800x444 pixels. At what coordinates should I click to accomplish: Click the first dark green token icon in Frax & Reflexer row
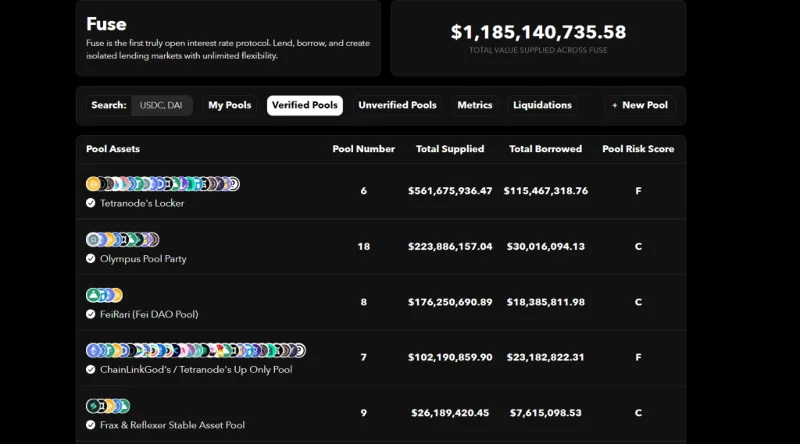[93, 406]
